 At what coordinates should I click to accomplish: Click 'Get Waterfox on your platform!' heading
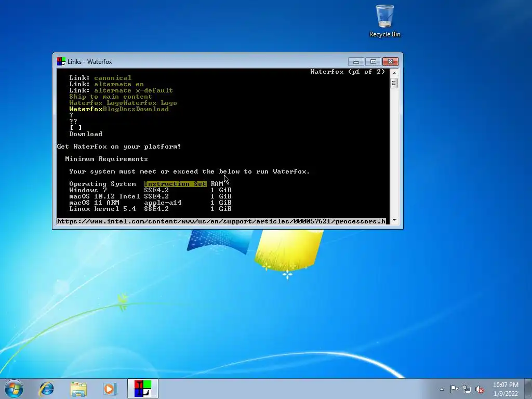point(119,146)
